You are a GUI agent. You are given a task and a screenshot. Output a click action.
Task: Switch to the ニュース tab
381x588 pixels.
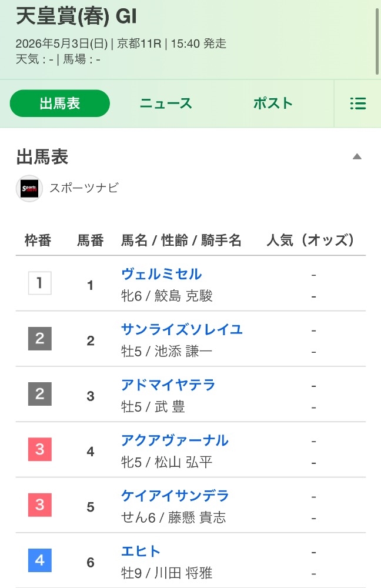[x=166, y=103]
